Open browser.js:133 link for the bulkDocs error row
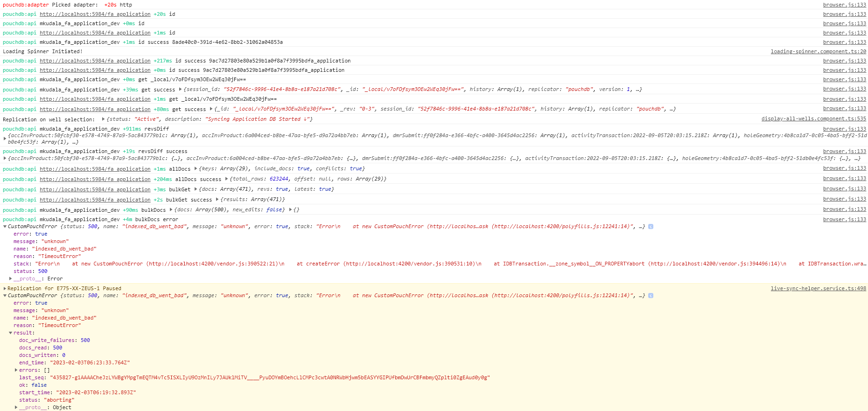 click(844, 219)
